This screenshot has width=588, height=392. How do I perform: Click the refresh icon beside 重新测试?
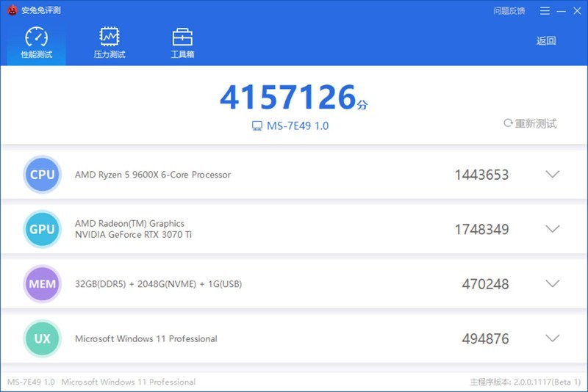(x=508, y=123)
